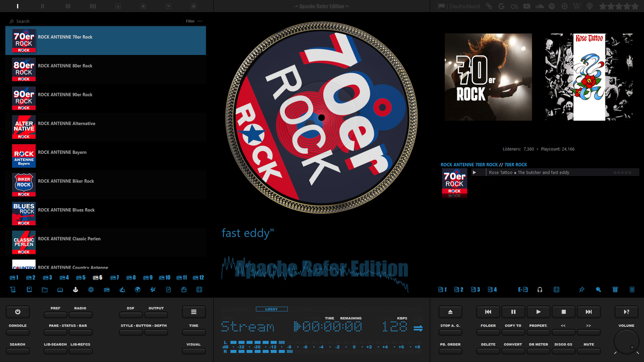The width and height of the screenshot is (644, 362).
Task: Open the Google search icon
Action: [501, 6]
